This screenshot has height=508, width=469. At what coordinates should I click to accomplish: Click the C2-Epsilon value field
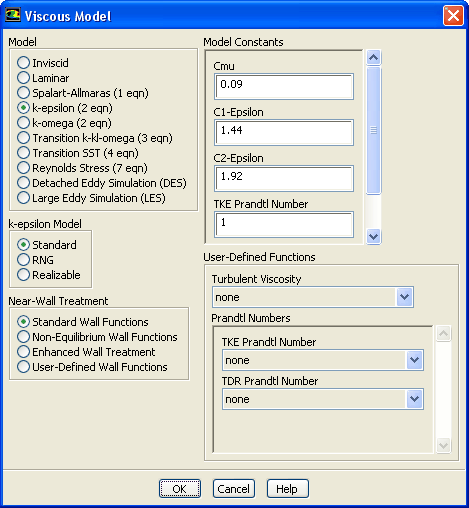pyautogui.click(x=284, y=178)
